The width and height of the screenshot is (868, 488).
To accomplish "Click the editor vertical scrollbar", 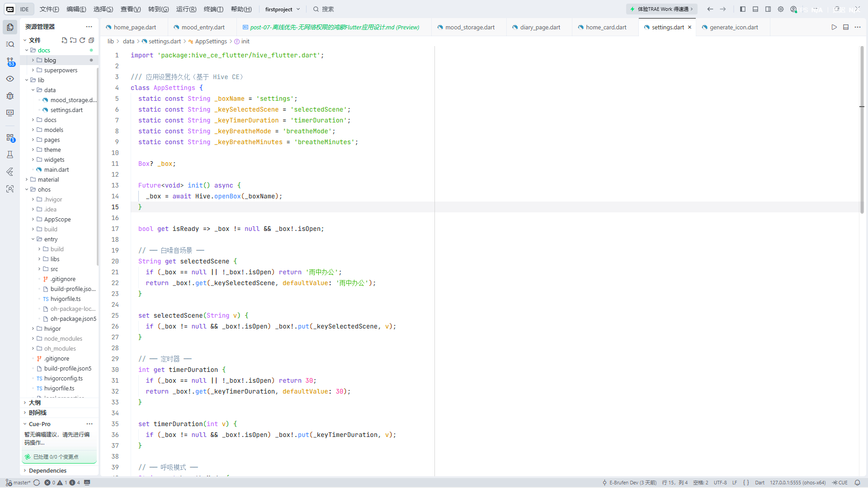I will pyautogui.click(x=862, y=130).
